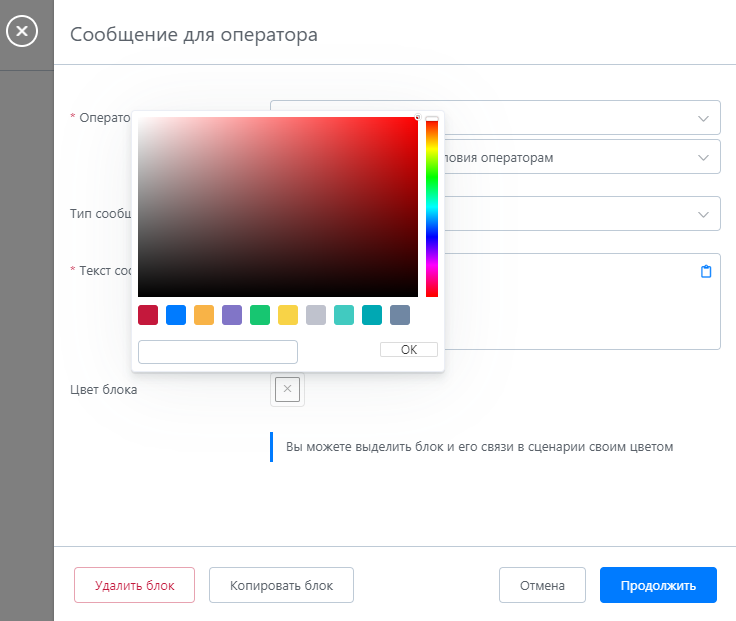Select the crimson red color swatch
736x621 pixels.
point(148,315)
